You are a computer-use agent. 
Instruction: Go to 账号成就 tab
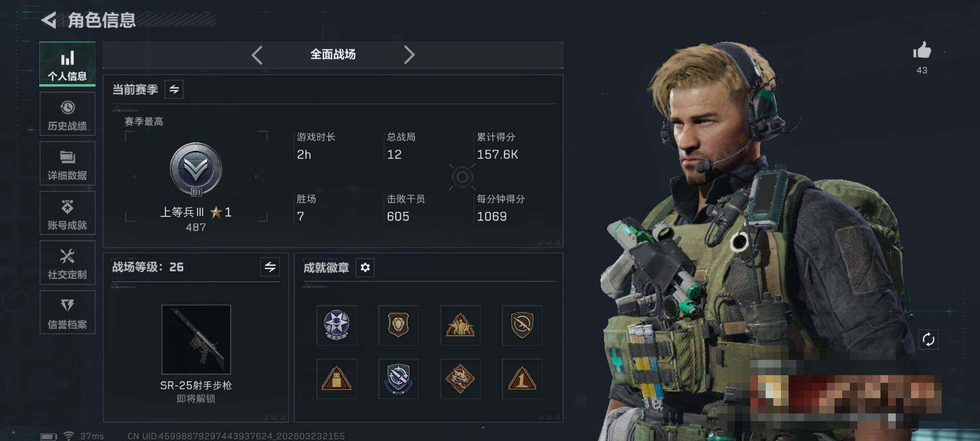(67, 213)
